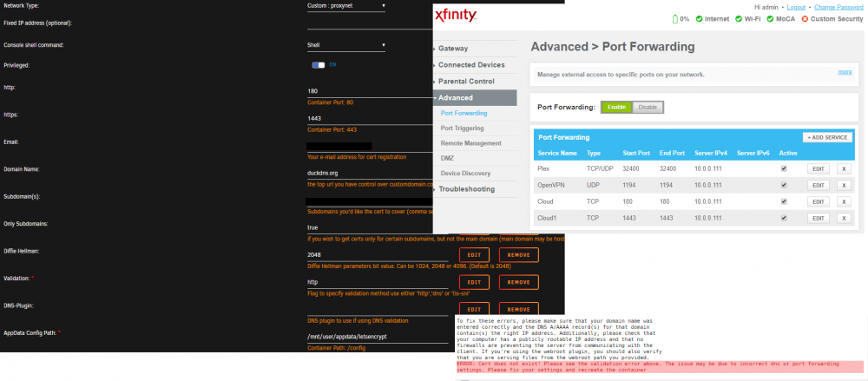Image resolution: width=868 pixels, height=381 pixels.
Task: Delete the Cloud service with X
Action: [x=844, y=201]
